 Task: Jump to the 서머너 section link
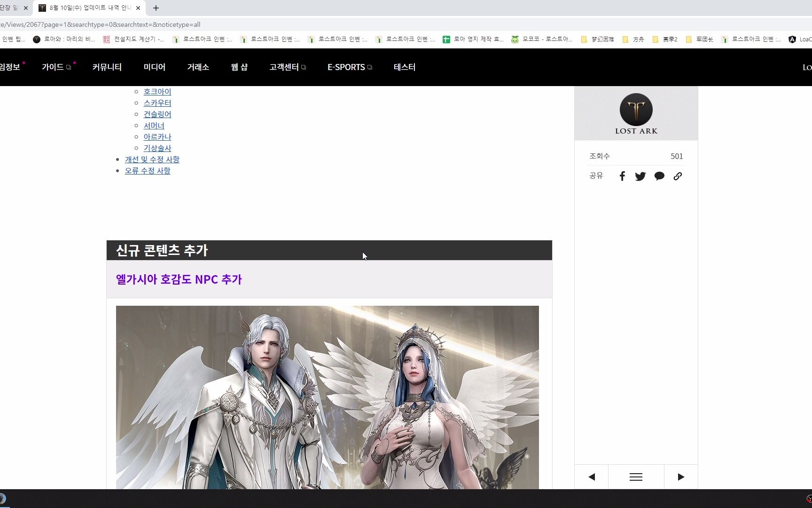[154, 126]
